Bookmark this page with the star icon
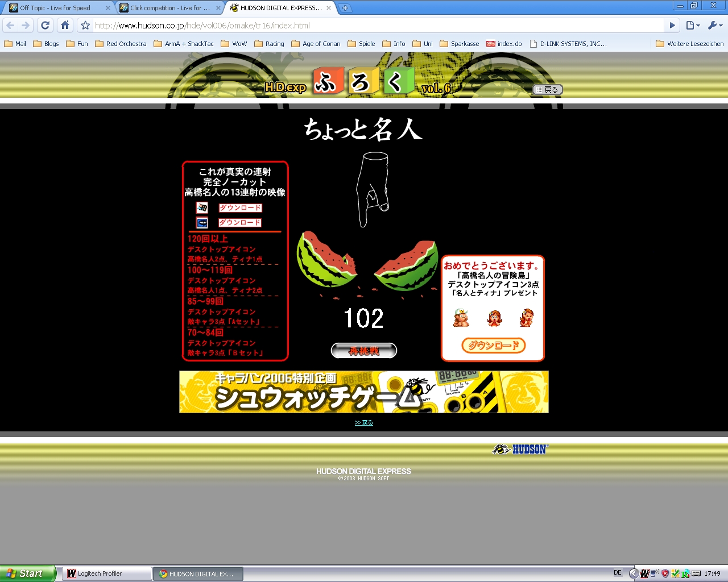Viewport: 728px width, 582px height. [x=85, y=25]
